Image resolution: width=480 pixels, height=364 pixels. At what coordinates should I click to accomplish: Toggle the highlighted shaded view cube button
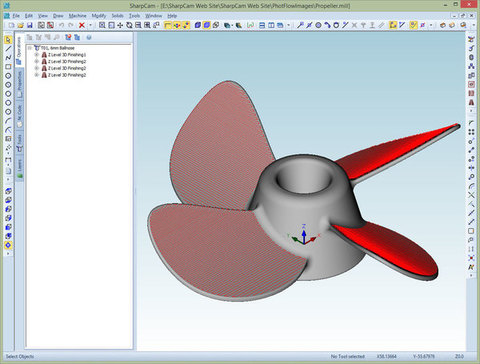[207, 25]
